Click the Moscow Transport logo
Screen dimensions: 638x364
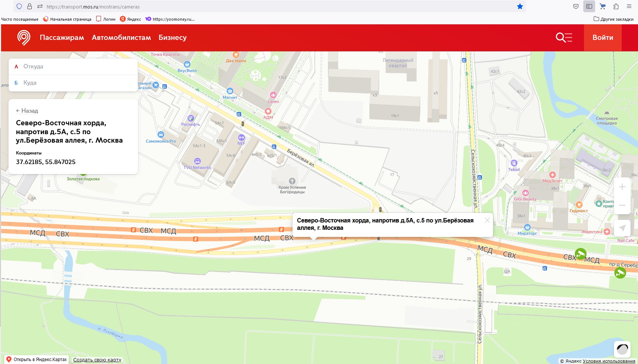point(24,37)
